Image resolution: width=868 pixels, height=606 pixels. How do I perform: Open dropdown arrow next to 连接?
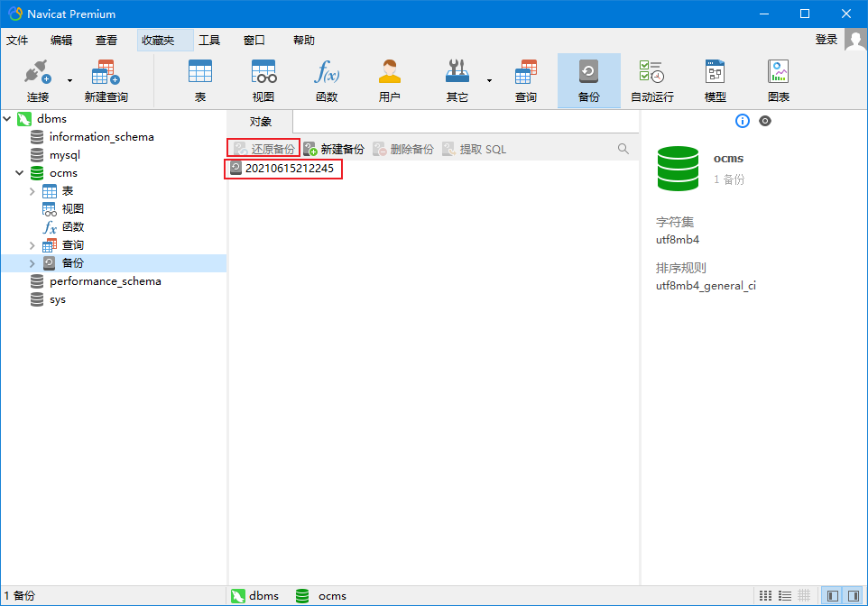pos(69,80)
